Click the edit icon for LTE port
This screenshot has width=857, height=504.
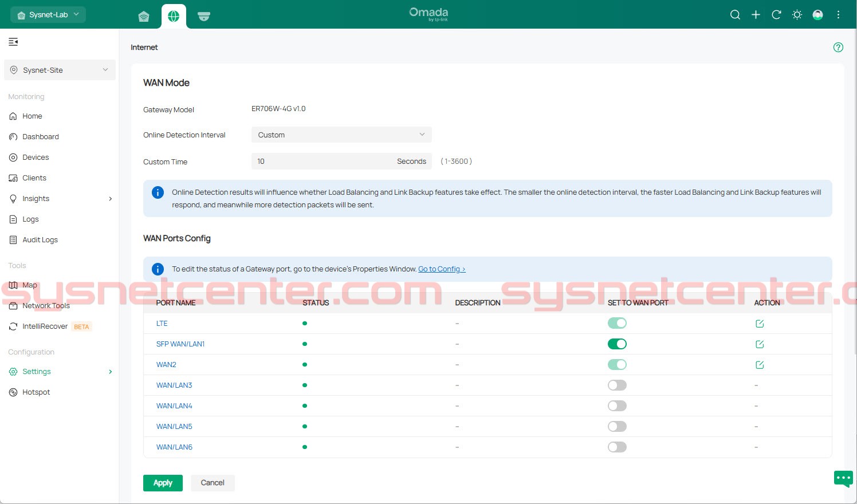tap(760, 324)
